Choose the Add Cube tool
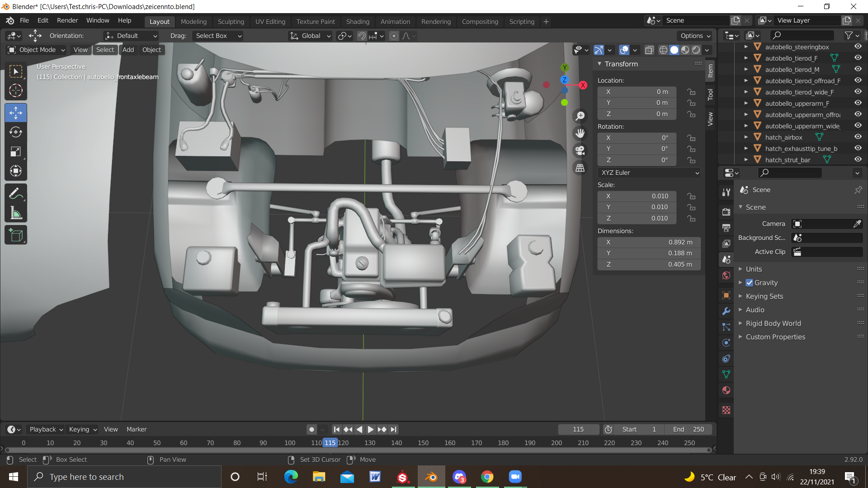Screen dimensions: 868x488 pos(16,235)
